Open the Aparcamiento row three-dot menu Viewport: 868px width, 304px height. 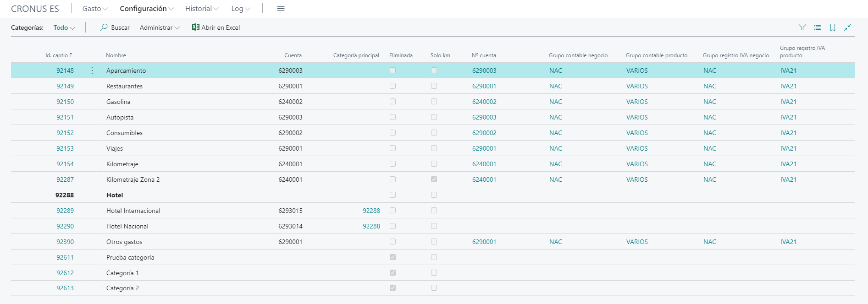pos(92,71)
